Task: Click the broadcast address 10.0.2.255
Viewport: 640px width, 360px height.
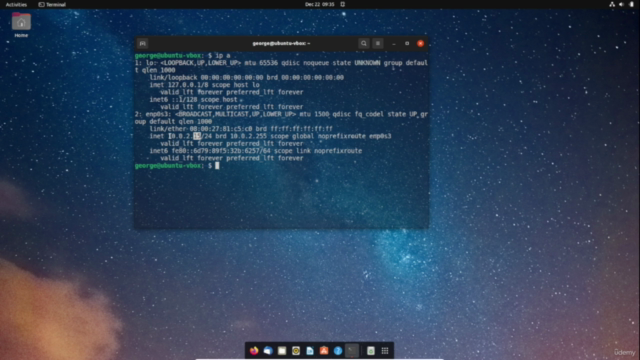Action: (x=248, y=136)
